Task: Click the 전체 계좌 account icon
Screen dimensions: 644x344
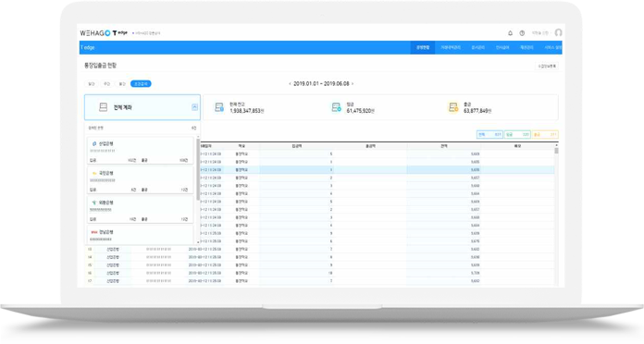Action: click(x=103, y=107)
